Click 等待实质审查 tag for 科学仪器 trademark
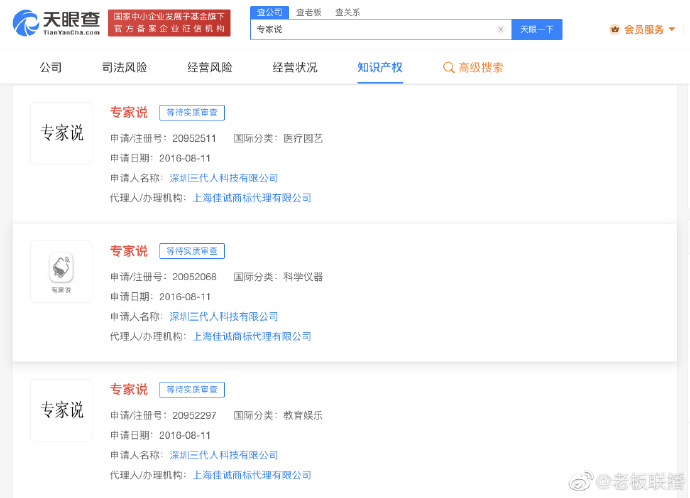Screen dimensions: 690x498 point(192,251)
